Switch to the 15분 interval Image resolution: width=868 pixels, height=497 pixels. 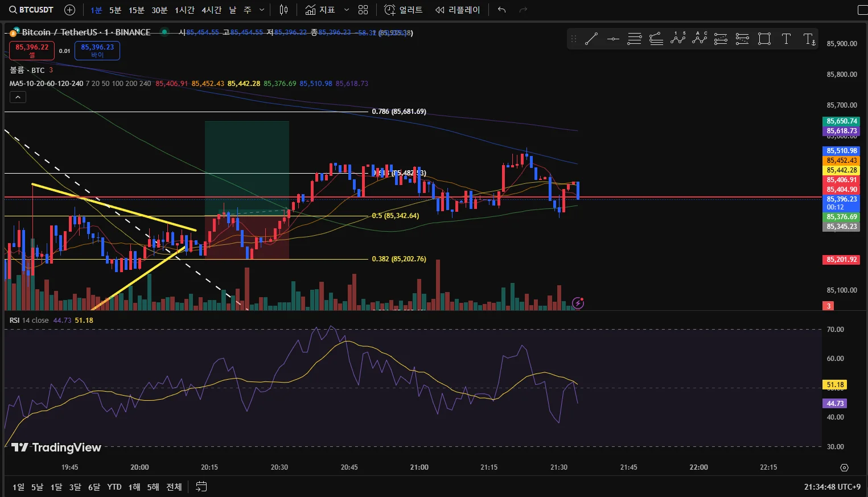(x=137, y=10)
